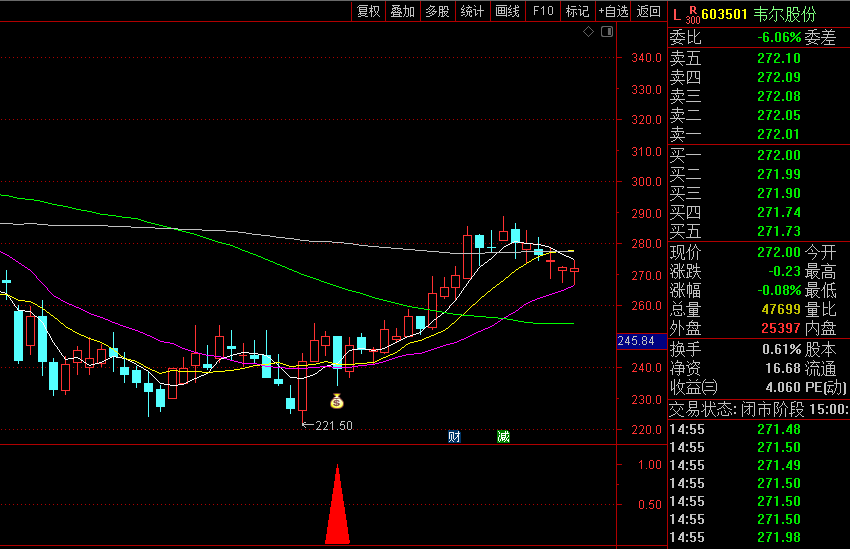Click 换手 value 0.61%
The width and height of the screenshot is (850, 549).
(782, 349)
